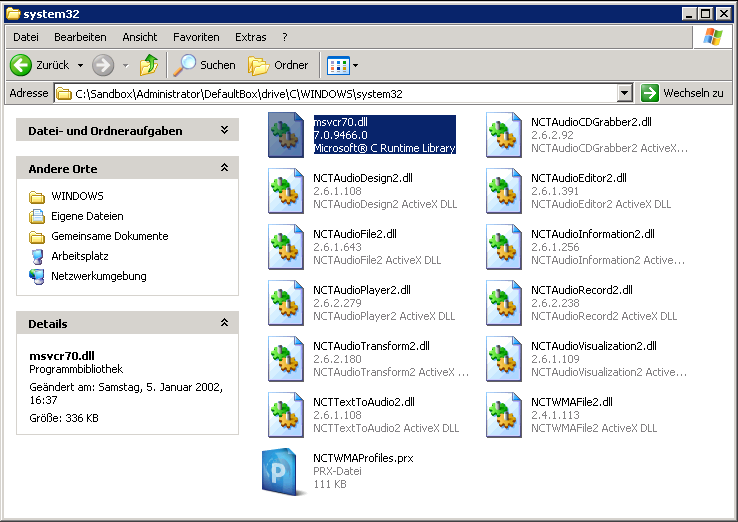Click the NCTWMAFile2.dll file name

pos(572,402)
